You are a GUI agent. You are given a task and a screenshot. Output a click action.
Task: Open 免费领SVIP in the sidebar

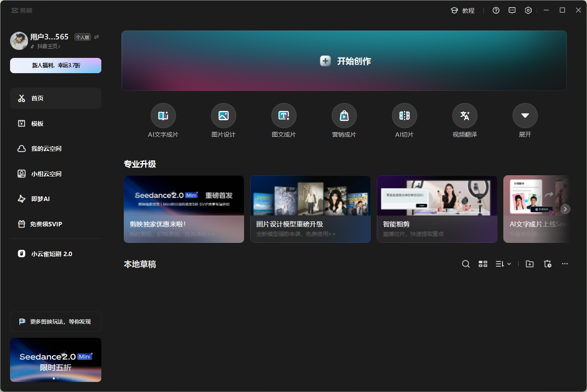click(55, 224)
